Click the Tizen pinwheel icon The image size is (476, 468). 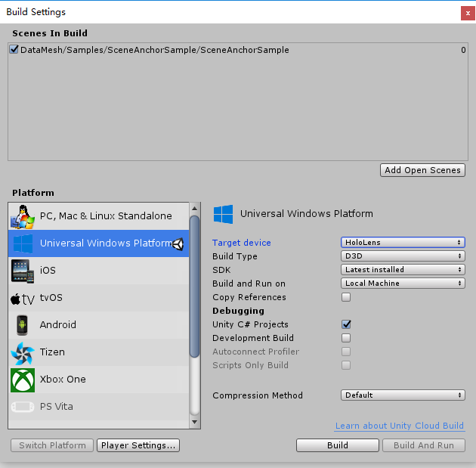[x=23, y=353]
